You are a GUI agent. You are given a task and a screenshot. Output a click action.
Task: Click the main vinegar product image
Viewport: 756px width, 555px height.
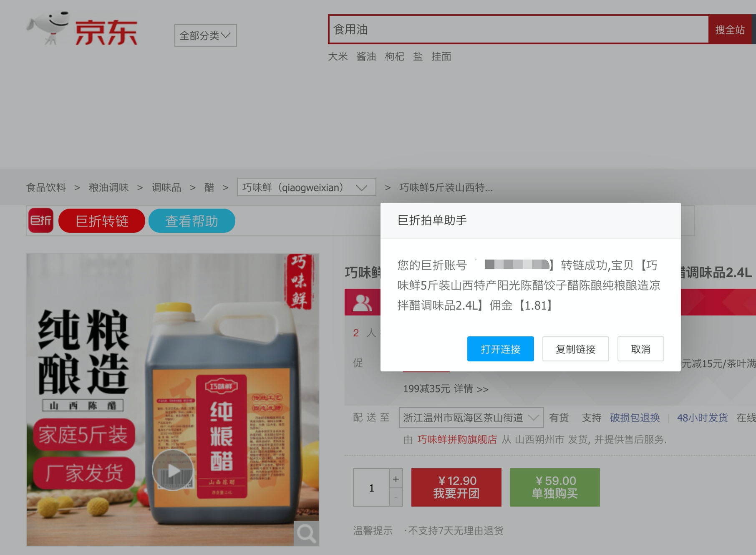tap(173, 399)
